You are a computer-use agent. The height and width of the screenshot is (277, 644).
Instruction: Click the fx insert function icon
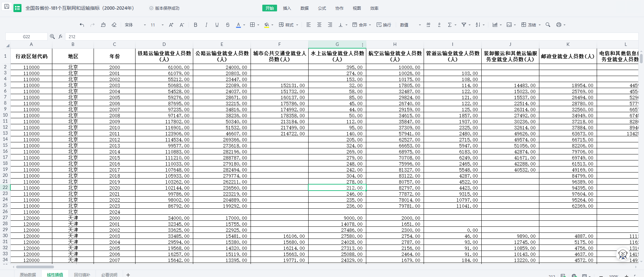60,37
